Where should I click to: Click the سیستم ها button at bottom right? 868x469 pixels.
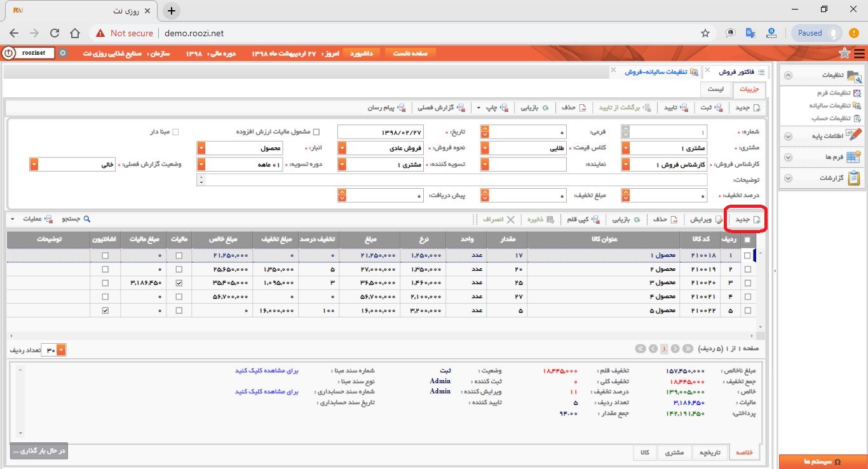pyautogui.click(x=823, y=461)
